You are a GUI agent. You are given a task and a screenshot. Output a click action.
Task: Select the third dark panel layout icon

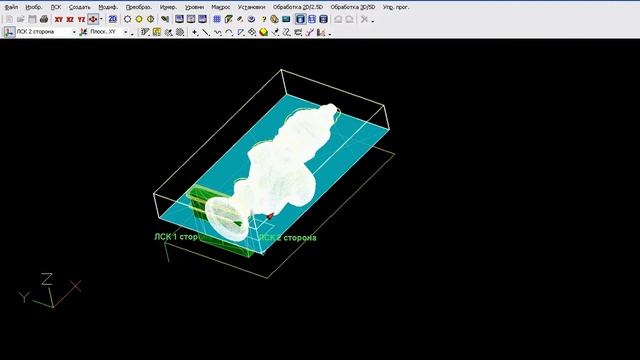[323, 19]
